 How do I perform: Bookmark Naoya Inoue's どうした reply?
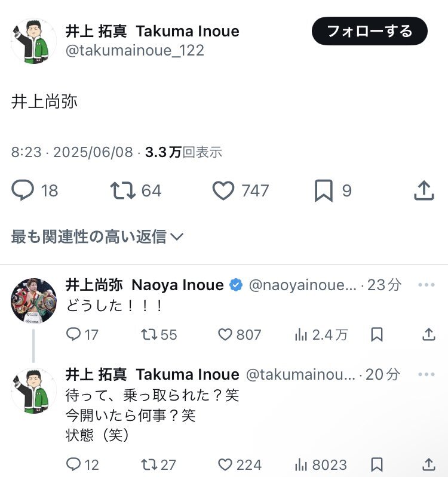(377, 335)
